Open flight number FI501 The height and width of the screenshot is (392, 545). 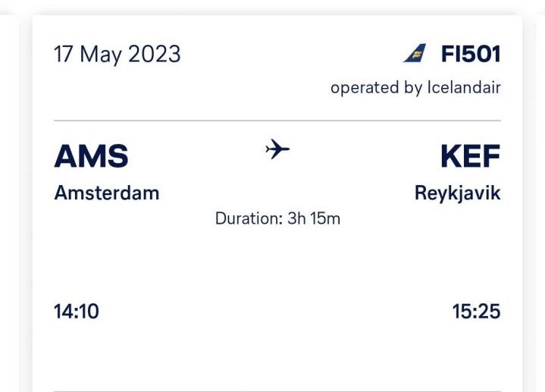tap(471, 55)
